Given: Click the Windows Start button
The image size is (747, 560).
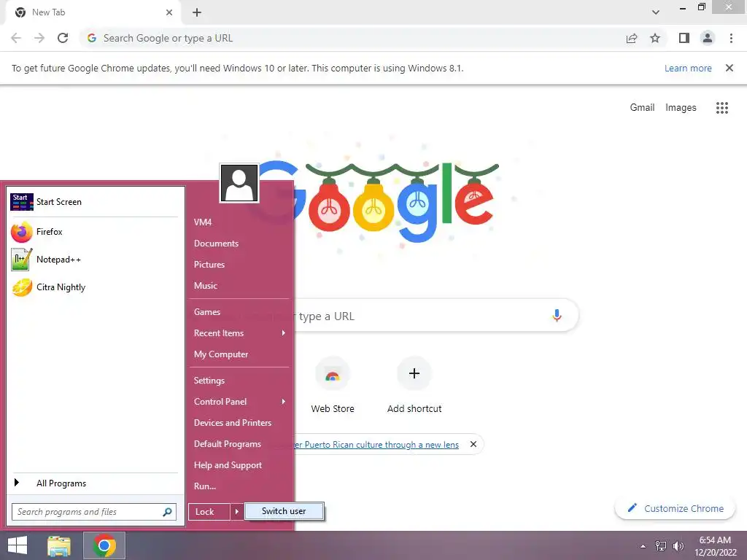Looking at the screenshot, I should click(x=18, y=545).
